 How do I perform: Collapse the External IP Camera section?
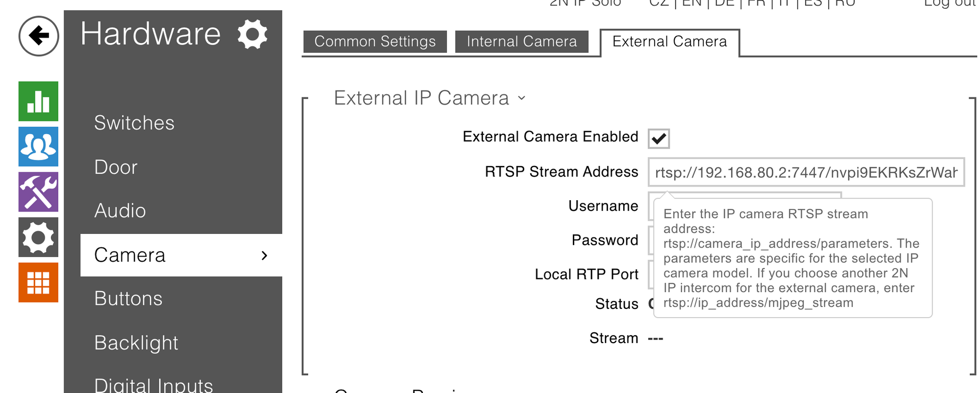point(521,98)
